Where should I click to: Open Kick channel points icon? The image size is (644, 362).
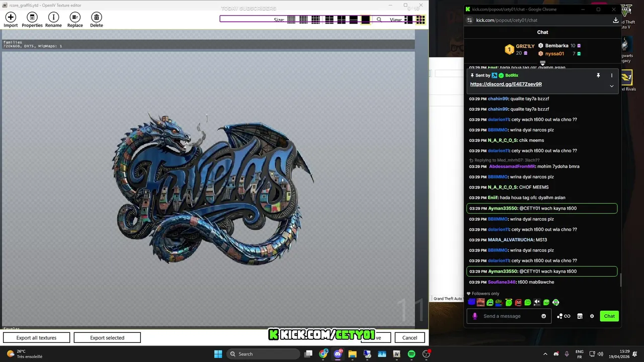[x=563, y=316]
